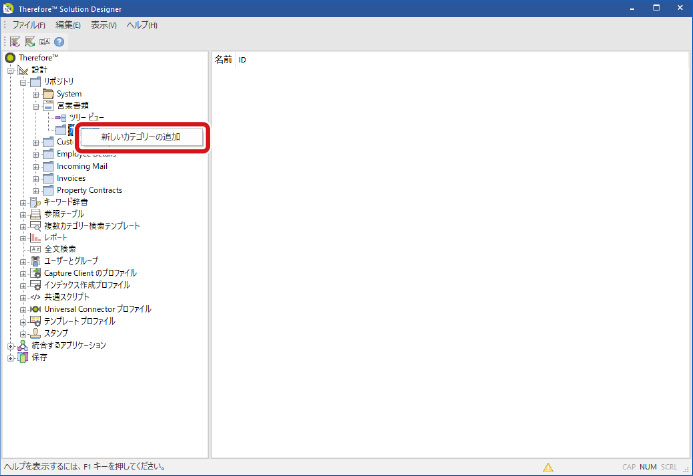Screen dimensions: 693x476
Task: Select Incoming Mail in the tree
Action: click(89, 166)
